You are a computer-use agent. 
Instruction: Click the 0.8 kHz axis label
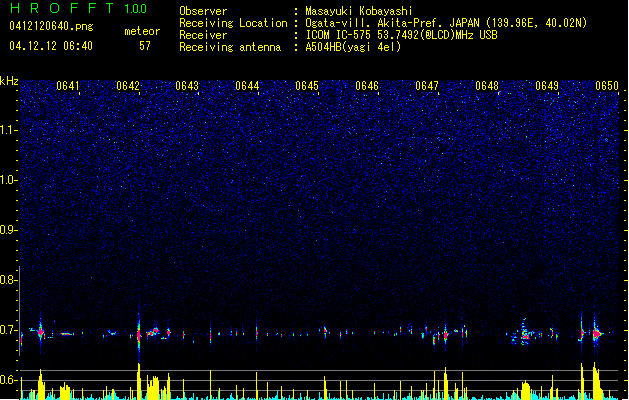9,280
